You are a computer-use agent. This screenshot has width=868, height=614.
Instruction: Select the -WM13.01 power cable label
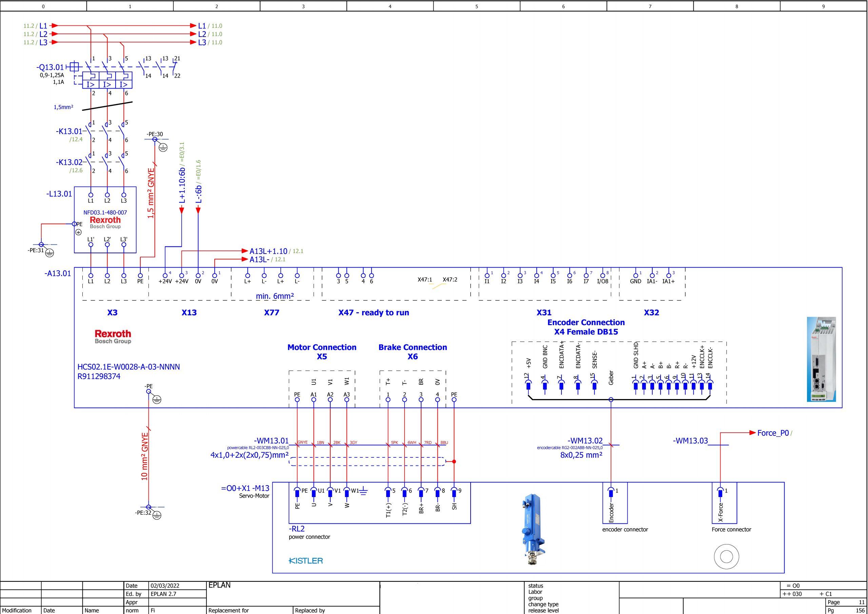pos(271,441)
